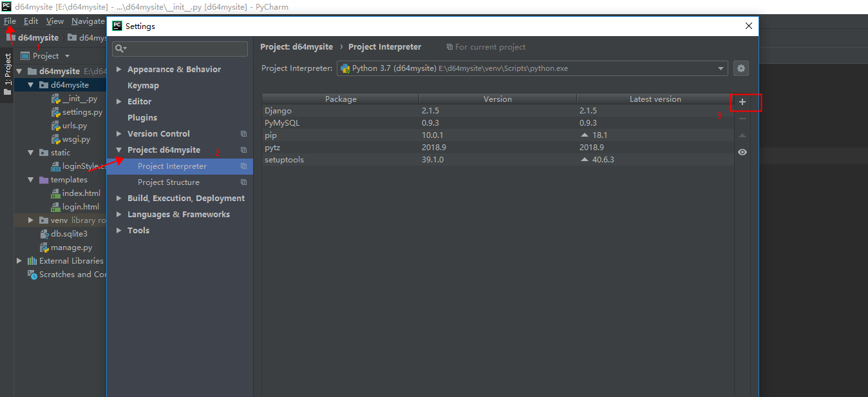Open the Plugins settings page

142,117
